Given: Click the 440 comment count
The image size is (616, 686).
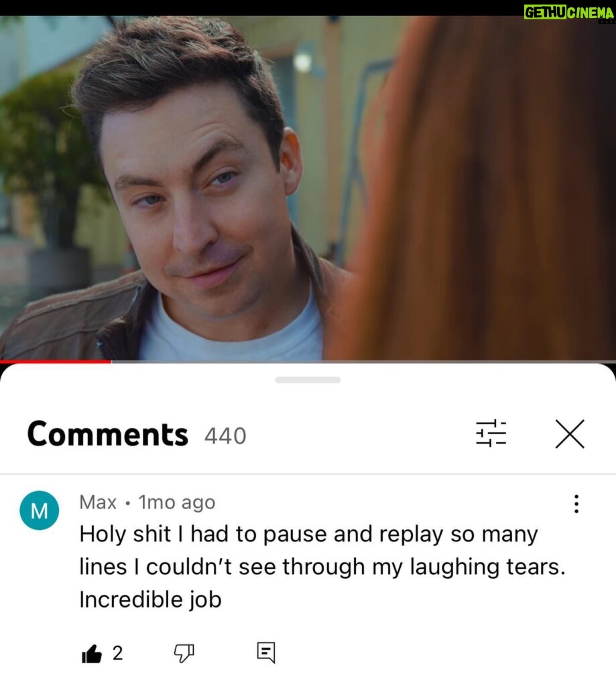Looking at the screenshot, I should click(x=225, y=435).
